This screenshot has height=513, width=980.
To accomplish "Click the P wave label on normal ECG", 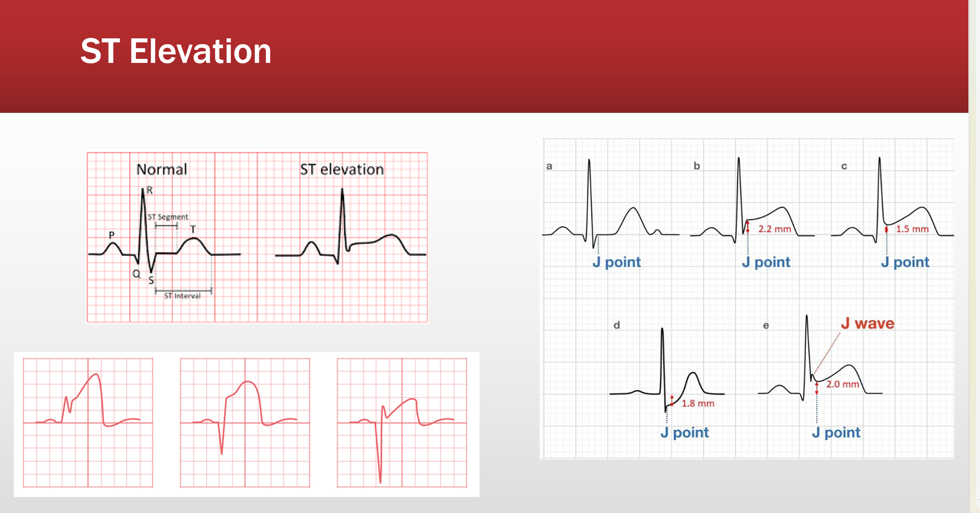I will [112, 235].
